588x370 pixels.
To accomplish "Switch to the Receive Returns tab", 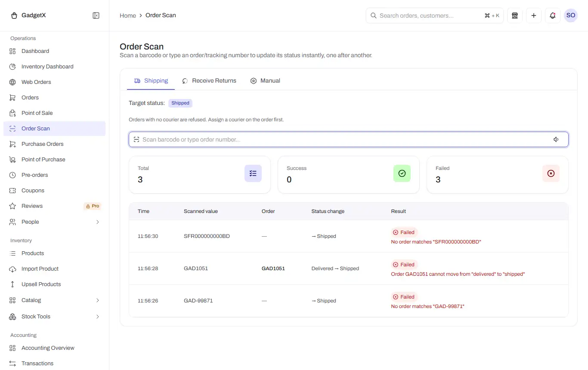I will click(x=209, y=81).
